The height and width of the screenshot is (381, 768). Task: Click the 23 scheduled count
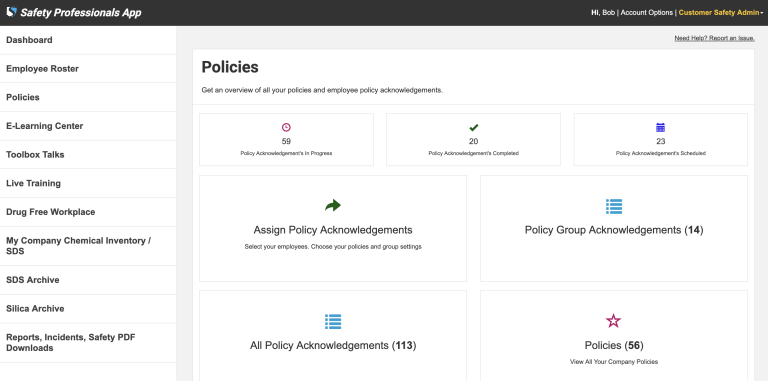pyautogui.click(x=661, y=142)
